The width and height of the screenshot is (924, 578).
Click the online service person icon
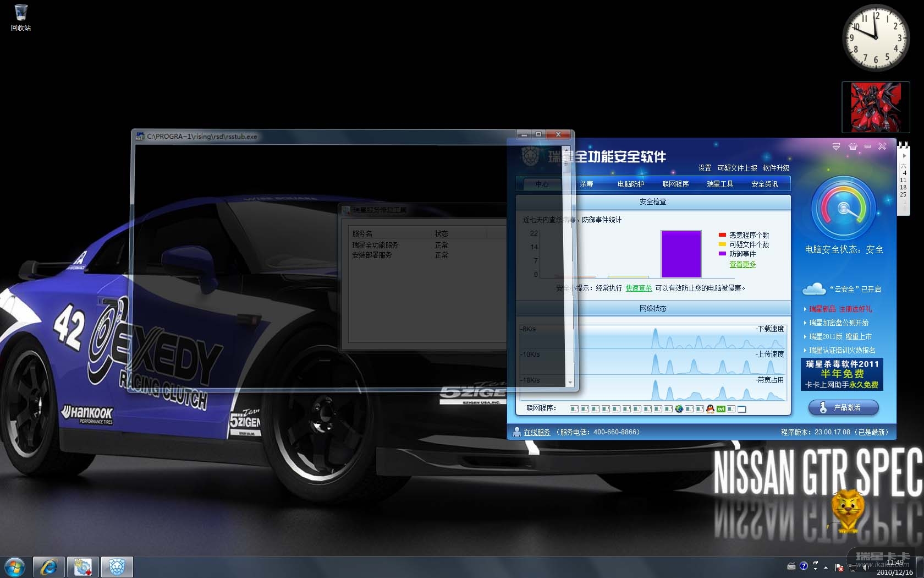tap(516, 432)
